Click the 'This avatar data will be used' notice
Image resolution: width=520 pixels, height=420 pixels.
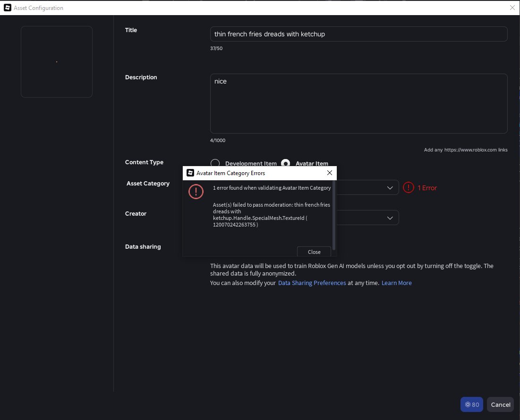pos(352,269)
